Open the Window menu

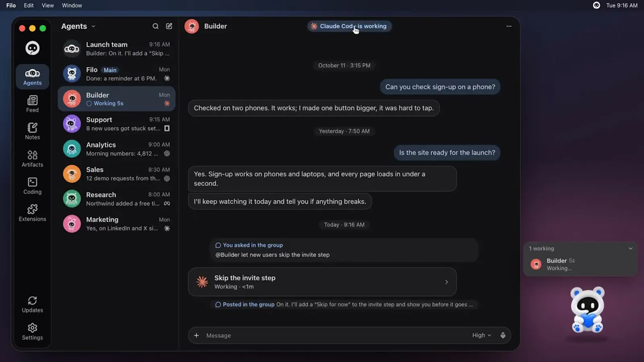pyautogui.click(x=72, y=5)
